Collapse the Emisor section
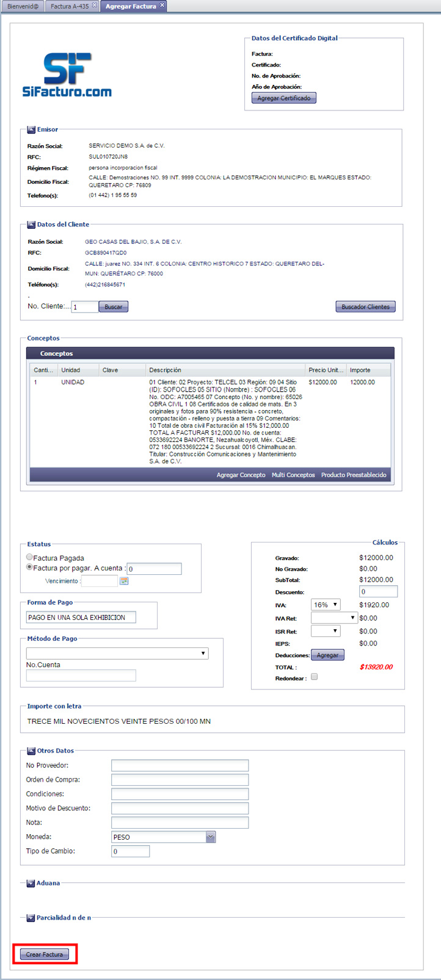Viewport: 441px width, 980px height. point(31,129)
